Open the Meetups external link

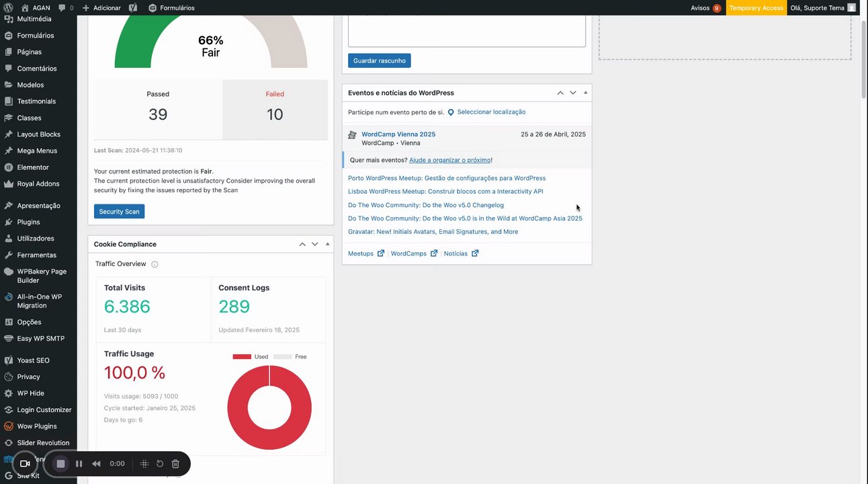point(366,253)
